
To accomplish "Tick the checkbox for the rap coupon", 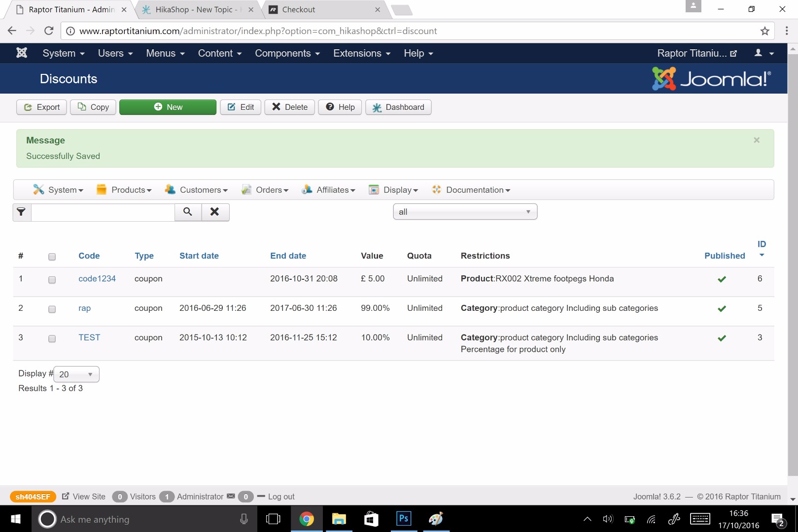I will pyautogui.click(x=52, y=309).
